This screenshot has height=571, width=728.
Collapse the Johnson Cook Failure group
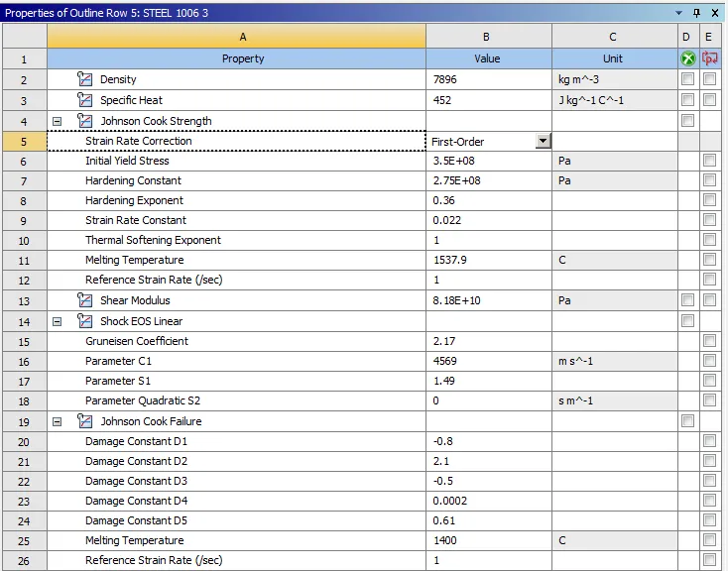click(58, 422)
